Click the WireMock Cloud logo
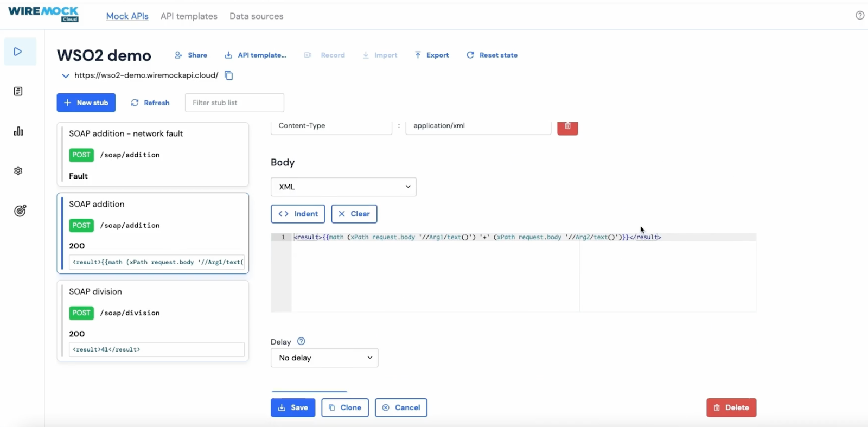Viewport: 868px width, 427px height. pyautogui.click(x=43, y=14)
